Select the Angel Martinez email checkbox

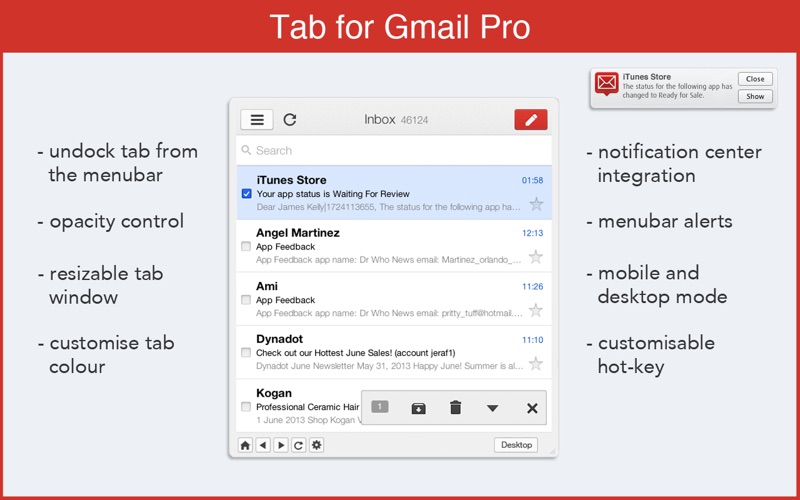(x=246, y=246)
